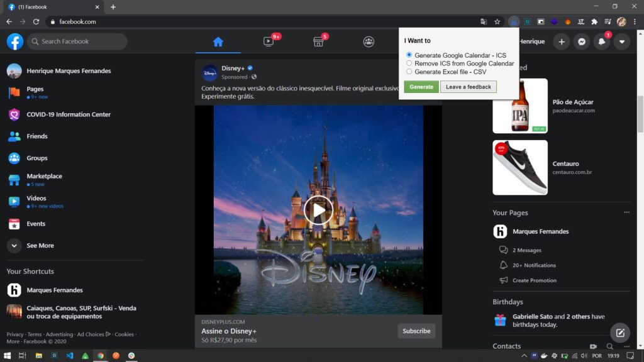
Task: Select Remove ICS from Google Calendar option
Action: pos(409,63)
